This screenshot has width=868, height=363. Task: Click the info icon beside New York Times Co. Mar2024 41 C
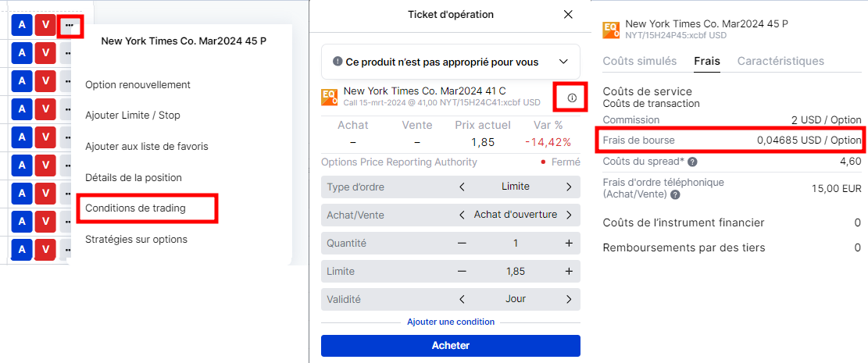(573, 98)
